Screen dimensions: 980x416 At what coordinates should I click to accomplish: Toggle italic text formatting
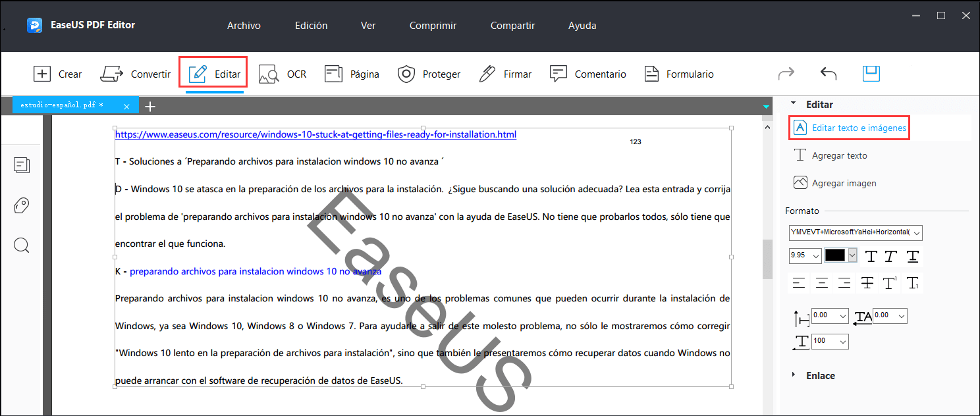point(892,256)
